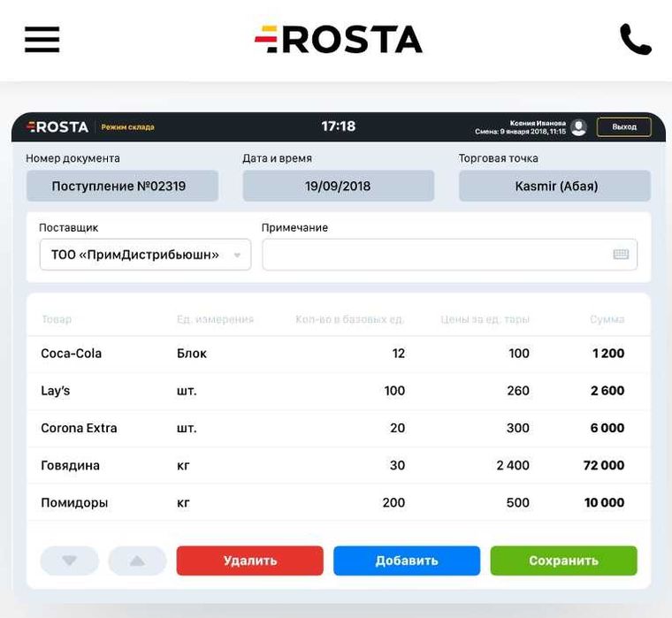The width and height of the screenshot is (672, 618).
Task: Click the blue Добавить button
Action: [x=407, y=561]
